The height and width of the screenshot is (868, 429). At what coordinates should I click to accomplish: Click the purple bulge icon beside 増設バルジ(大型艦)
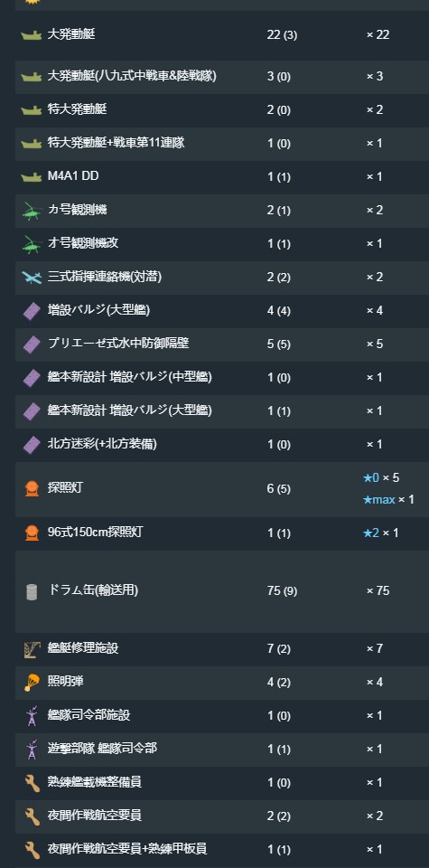coord(32,311)
